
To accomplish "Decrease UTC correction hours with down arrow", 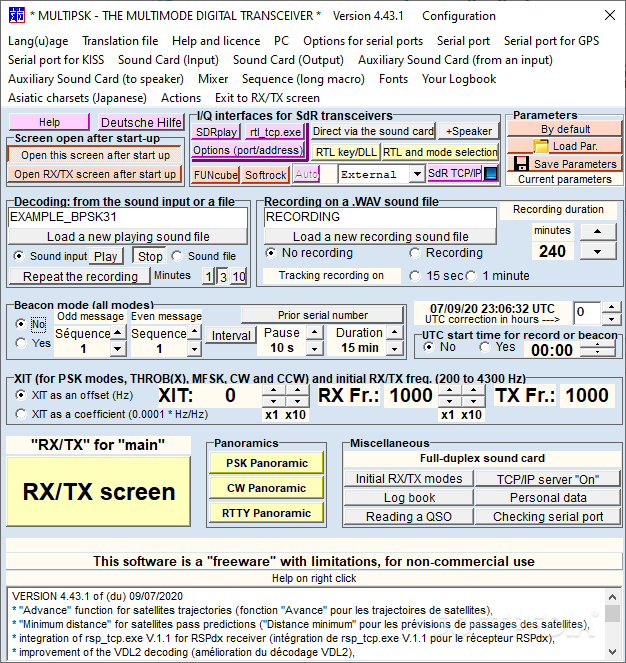I will click(x=611, y=319).
